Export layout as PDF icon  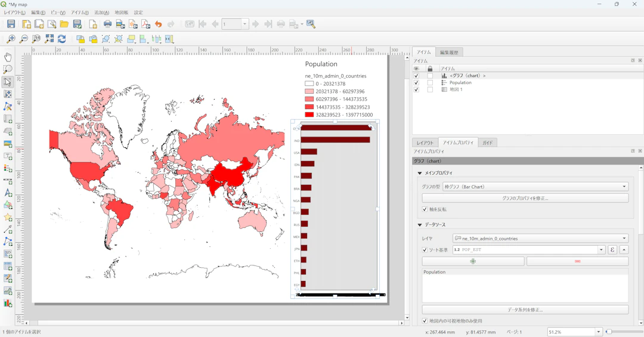[145, 24]
